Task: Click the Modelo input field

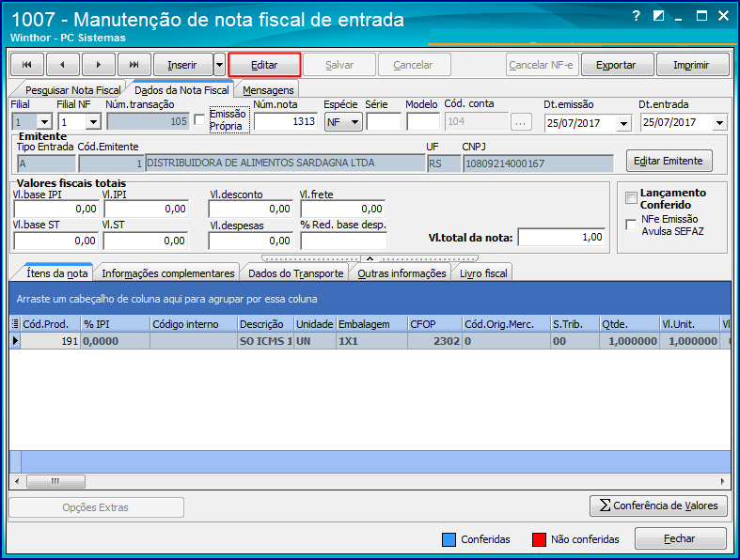Action: click(423, 121)
